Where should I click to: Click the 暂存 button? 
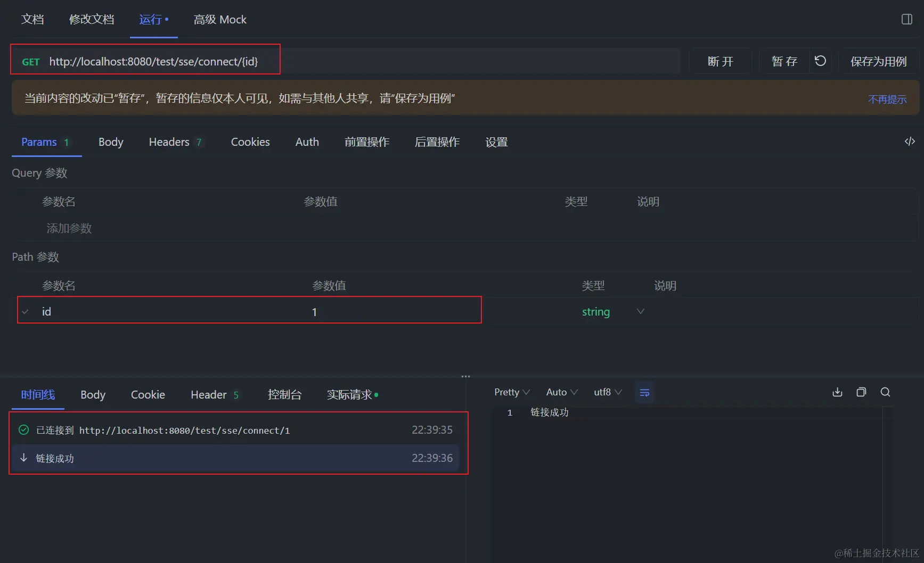[x=784, y=61]
